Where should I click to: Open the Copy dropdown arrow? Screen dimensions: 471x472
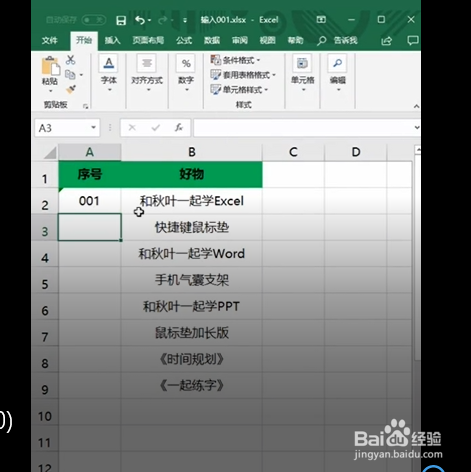point(81,75)
